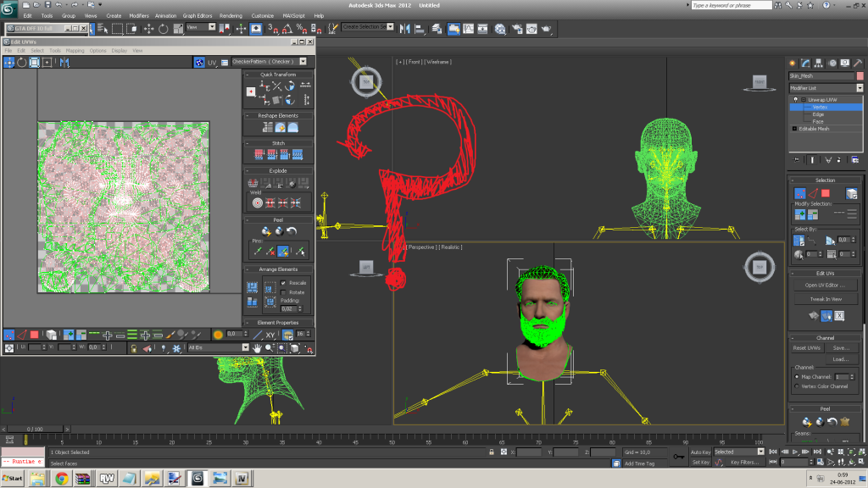This screenshot has width=868, height=488.
Task: Click the Mirror tool in main toolbar
Action: click(x=404, y=29)
